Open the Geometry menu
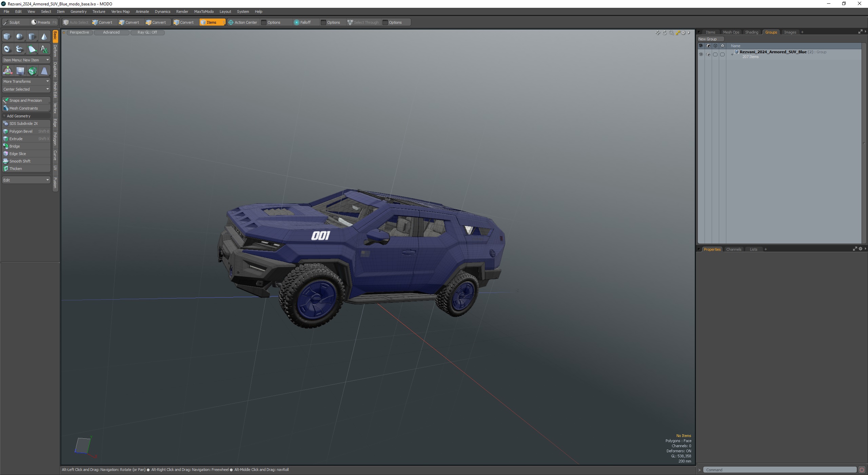The height and width of the screenshot is (475, 868). [x=78, y=12]
